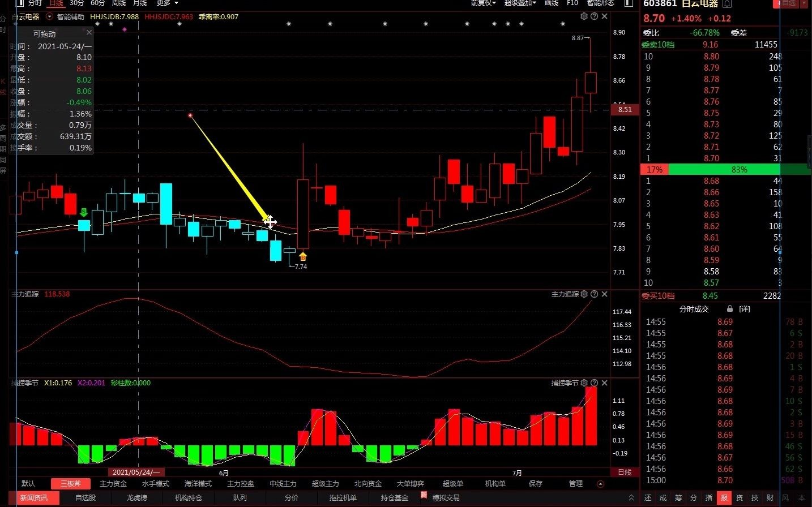Click the green 83% buy-sell ratio bar
812x507 pixels.
coord(740,170)
